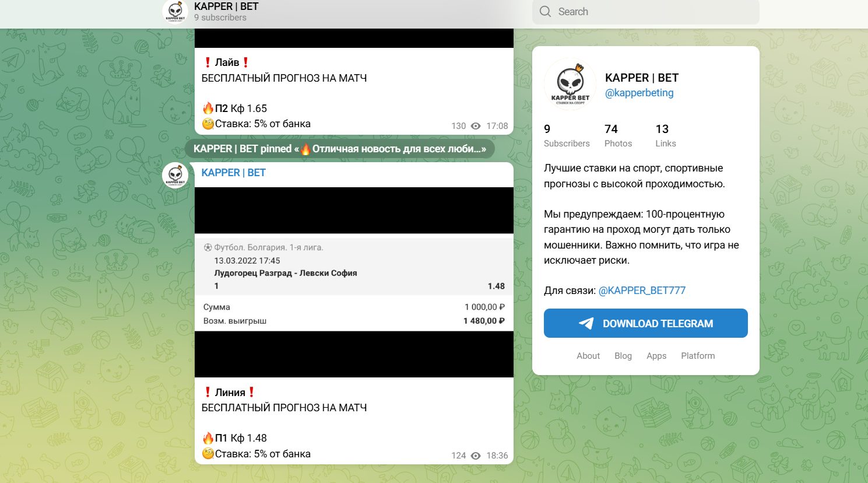This screenshot has height=483, width=868.
Task: Click the 74 Photos counter
Action: [x=618, y=135]
